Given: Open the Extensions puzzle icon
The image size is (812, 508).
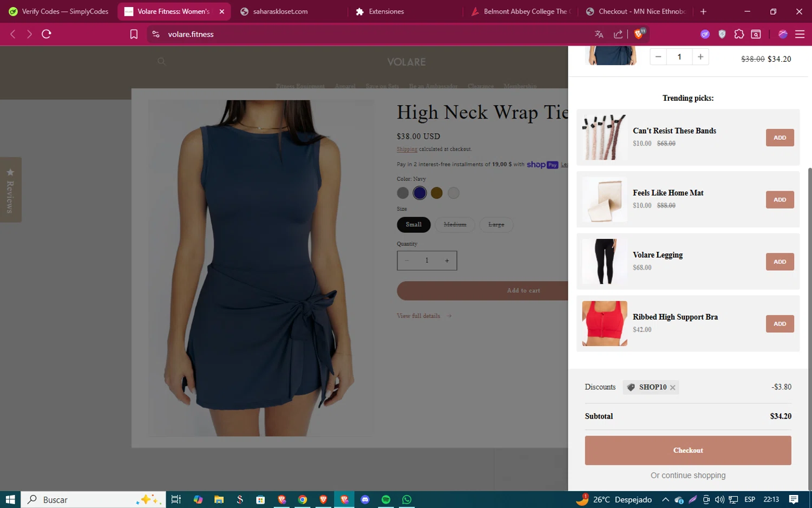Looking at the screenshot, I should click(x=739, y=34).
